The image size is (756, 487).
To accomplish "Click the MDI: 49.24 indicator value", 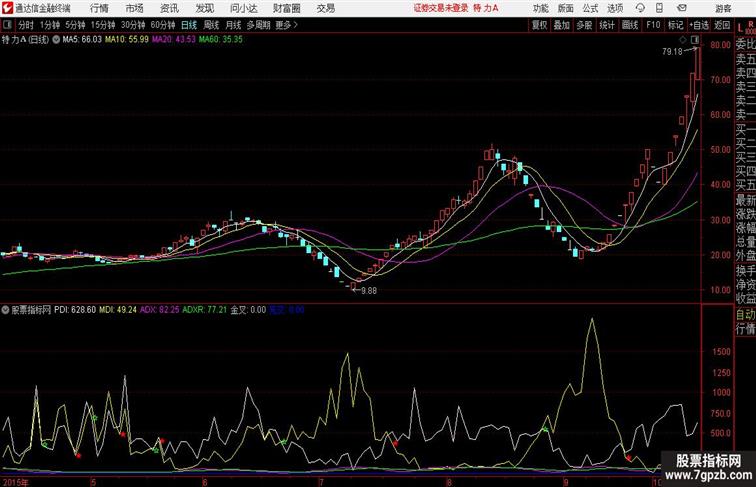I will [x=118, y=310].
